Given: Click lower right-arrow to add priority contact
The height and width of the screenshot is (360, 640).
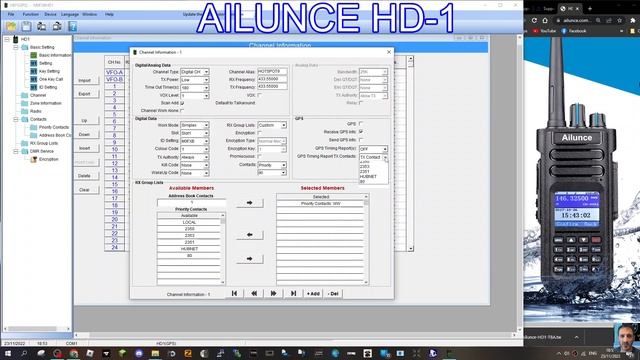Looking at the screenshot, I should click(249, 259).
